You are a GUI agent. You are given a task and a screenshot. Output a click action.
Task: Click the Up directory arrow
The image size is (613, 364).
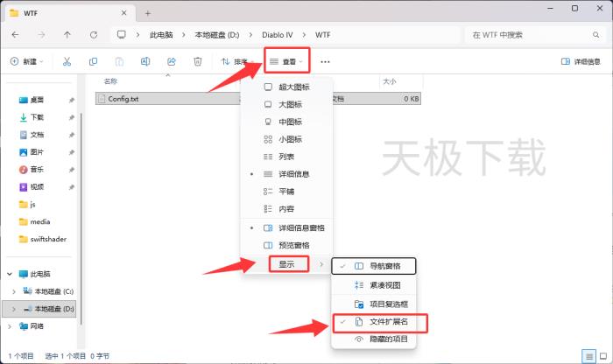67,35
